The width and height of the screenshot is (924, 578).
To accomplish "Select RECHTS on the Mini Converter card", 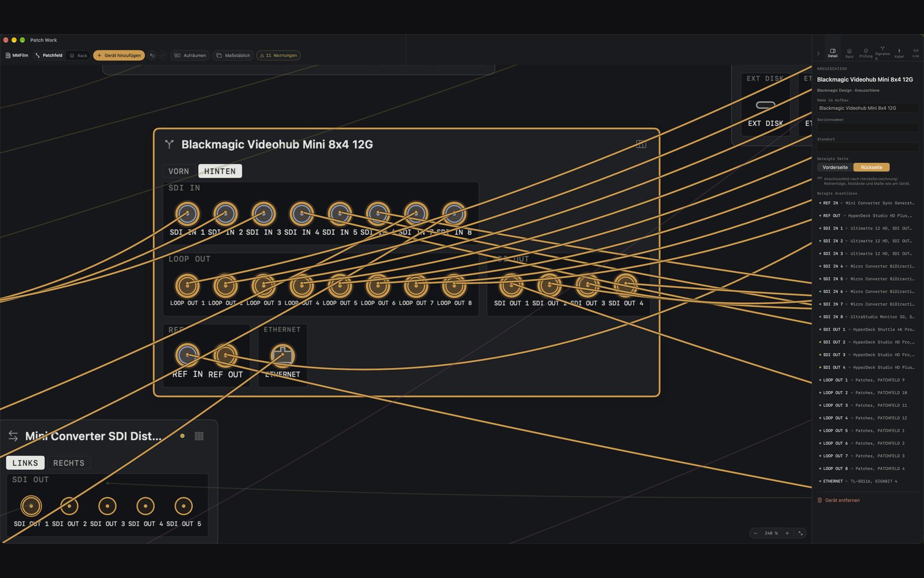I will click(69, 463).
